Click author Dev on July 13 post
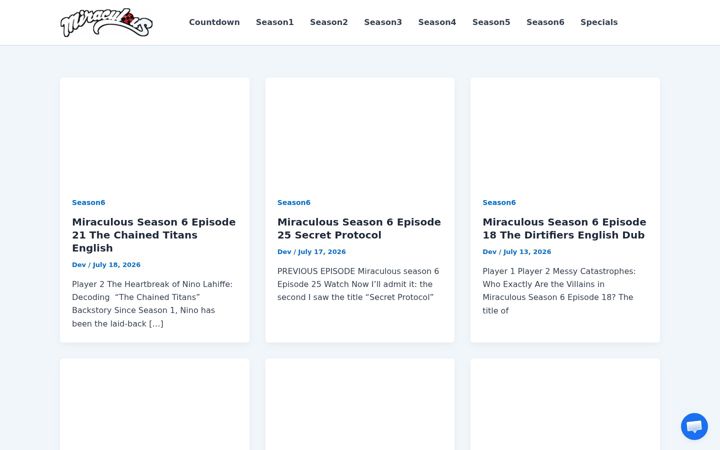720x450 pixels. click(489, 252)
